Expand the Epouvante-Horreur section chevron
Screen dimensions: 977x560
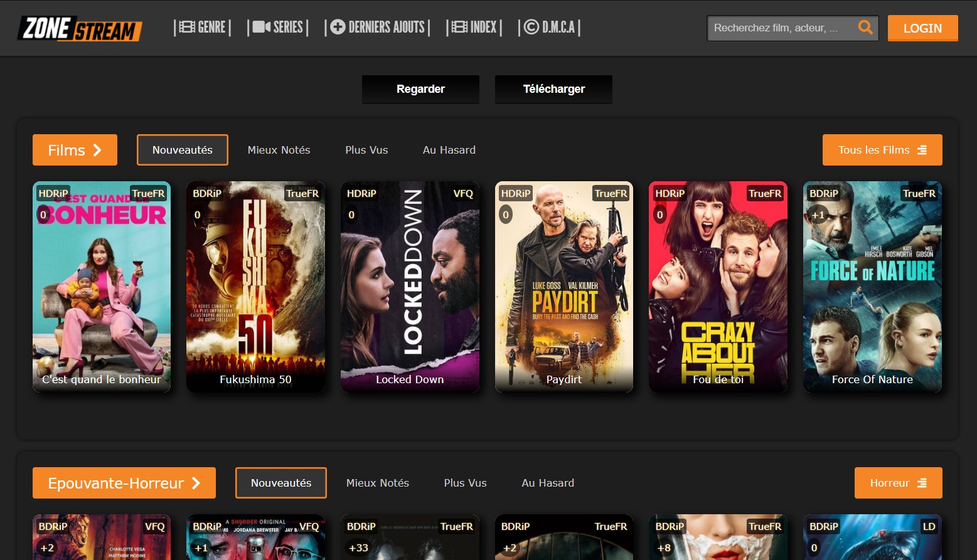pos(196,483)
